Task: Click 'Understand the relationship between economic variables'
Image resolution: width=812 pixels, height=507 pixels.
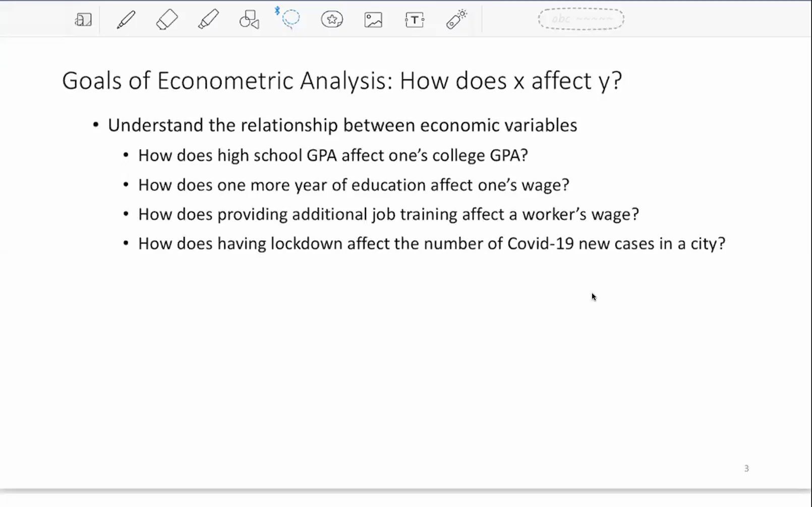Action: pos(342,125)
